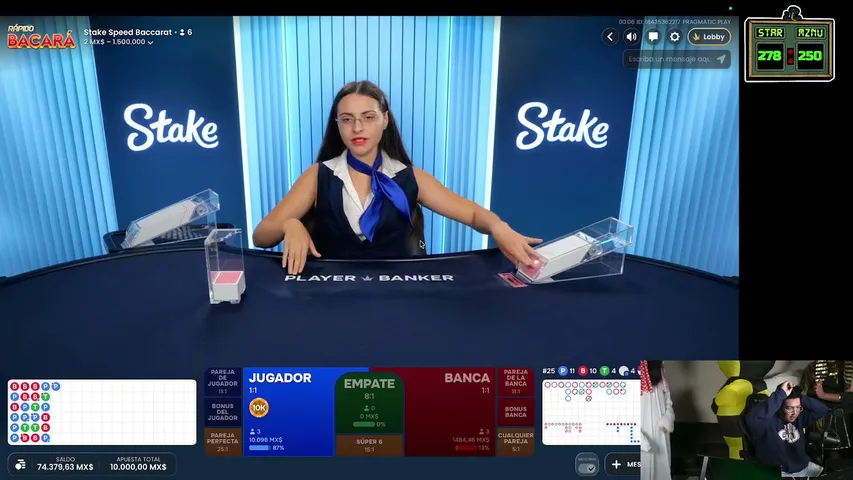Click the #25 round counter
This screenshot has width=853, height=480.
pyautogui.click(x=548, y=371)
